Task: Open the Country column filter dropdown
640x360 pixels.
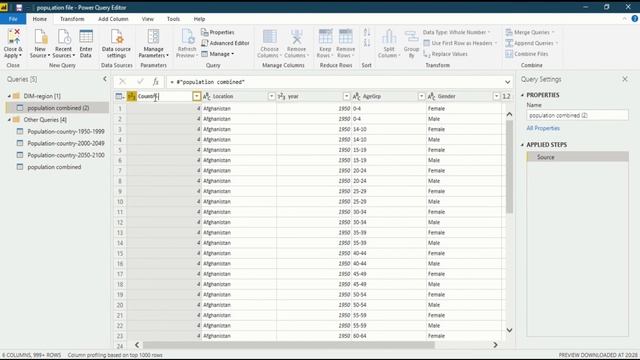Action: [x=196, y=96]
